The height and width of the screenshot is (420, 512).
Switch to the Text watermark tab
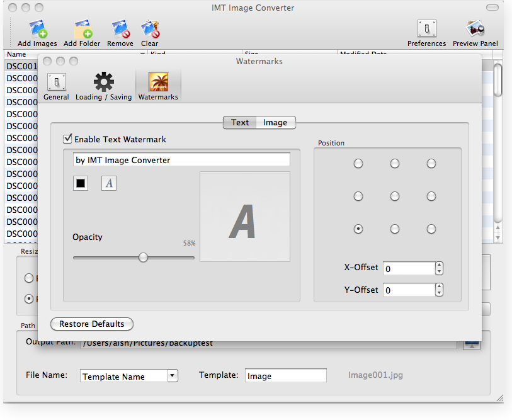pos(240,122)
